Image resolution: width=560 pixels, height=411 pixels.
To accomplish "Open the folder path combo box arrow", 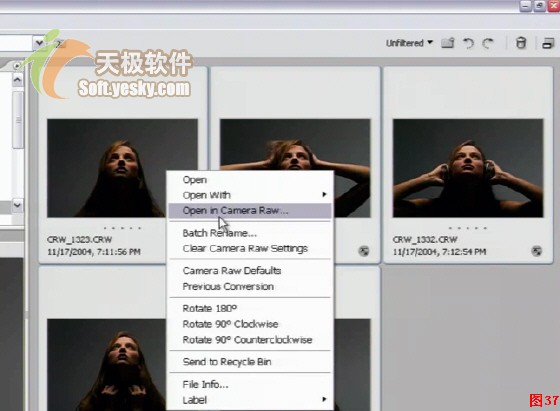I will [x=39, y=43].
